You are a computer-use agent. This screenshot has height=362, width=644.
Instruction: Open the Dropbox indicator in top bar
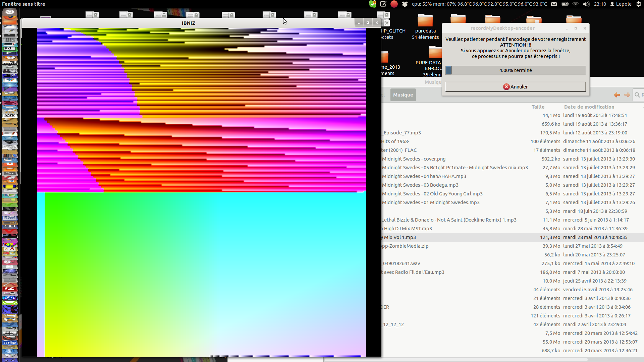tap(405, 4)
